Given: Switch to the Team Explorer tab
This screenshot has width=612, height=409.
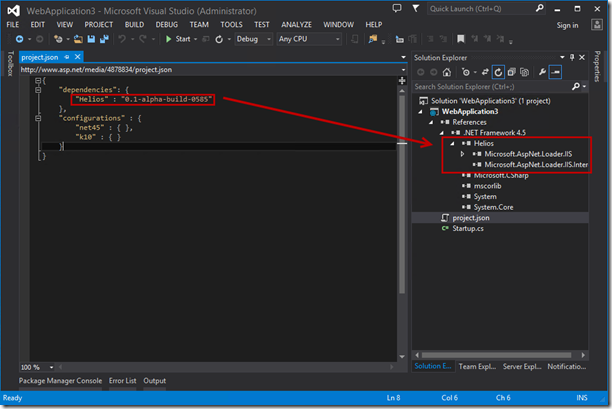Looking at the screenshot, I should click(x=477, y=366).
